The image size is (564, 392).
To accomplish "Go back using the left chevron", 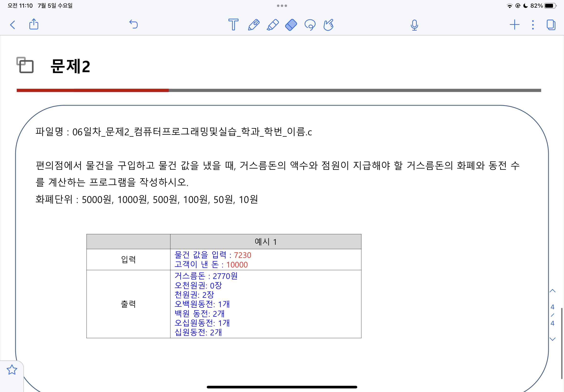I will pos(13,25).
